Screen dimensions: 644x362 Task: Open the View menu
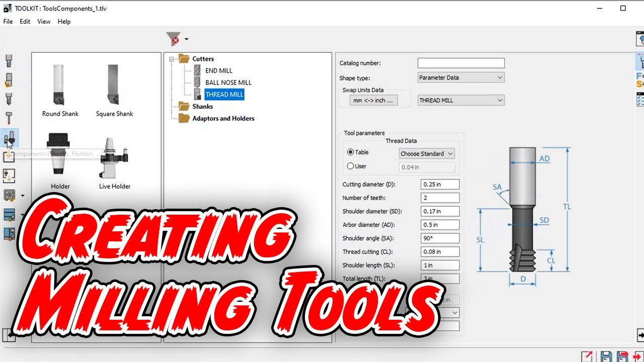44,22
